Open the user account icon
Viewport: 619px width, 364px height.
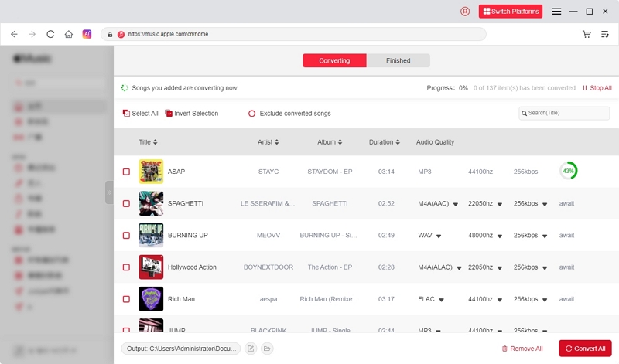tap(465, 12)
